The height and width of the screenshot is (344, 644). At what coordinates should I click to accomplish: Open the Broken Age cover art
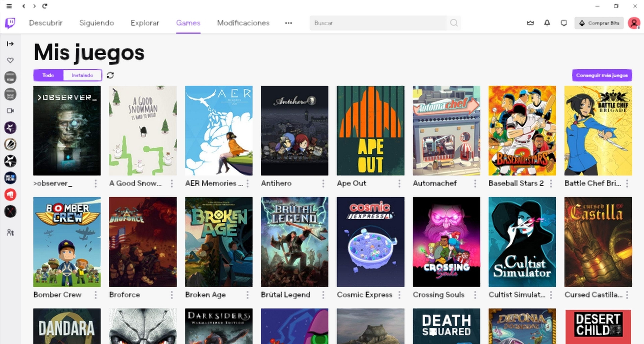[x=219, y=242]
